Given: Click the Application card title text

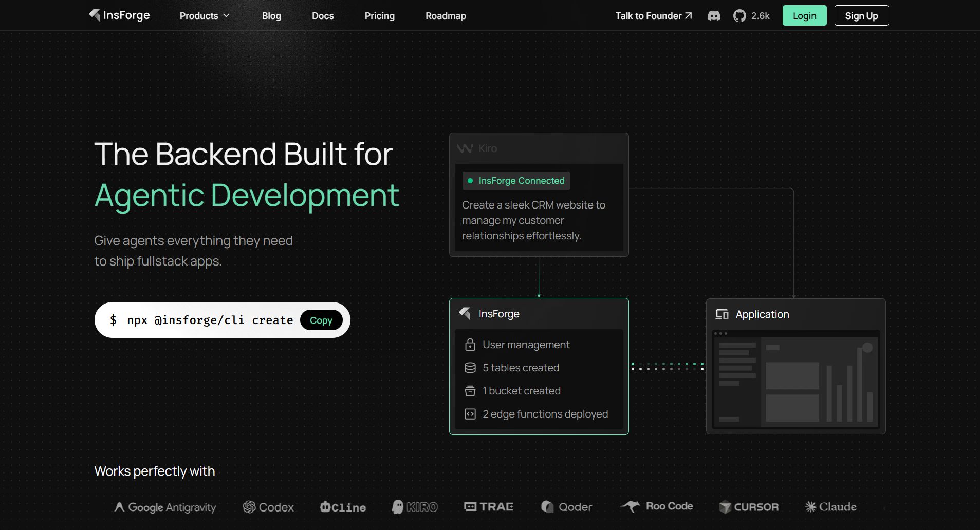Looking at the screenshot, I should (x=762, y=314).
